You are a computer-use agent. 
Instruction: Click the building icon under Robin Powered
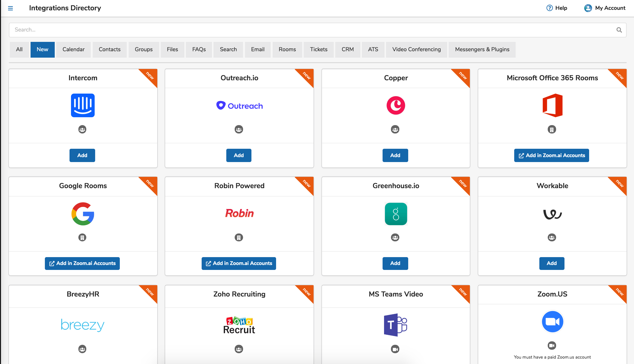pyautogui.click(x=239, y=237)
